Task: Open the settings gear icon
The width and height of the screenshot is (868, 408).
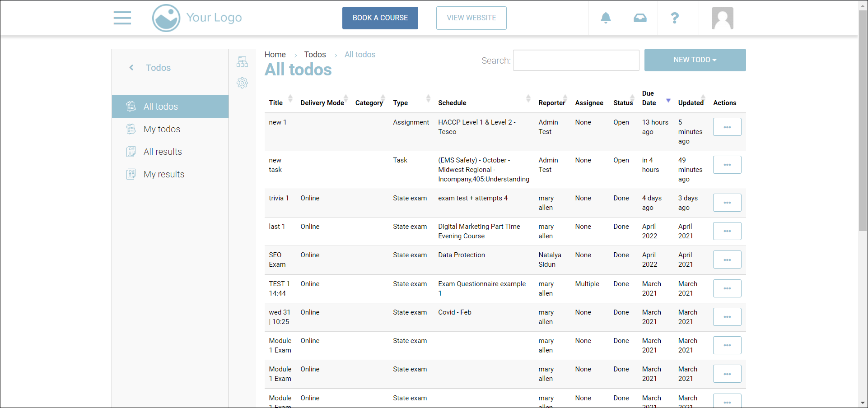Action: click(242, 83)
